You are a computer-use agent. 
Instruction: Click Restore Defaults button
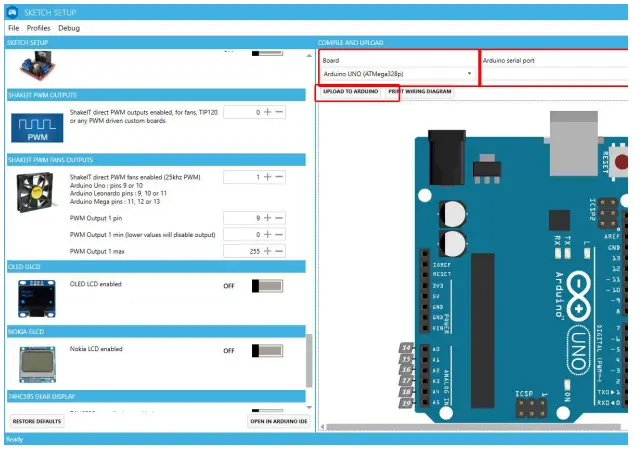(x=37, y=421)
